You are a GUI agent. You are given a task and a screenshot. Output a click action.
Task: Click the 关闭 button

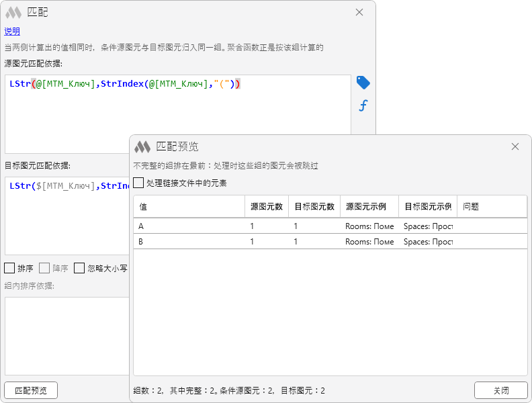coord(501,390)
